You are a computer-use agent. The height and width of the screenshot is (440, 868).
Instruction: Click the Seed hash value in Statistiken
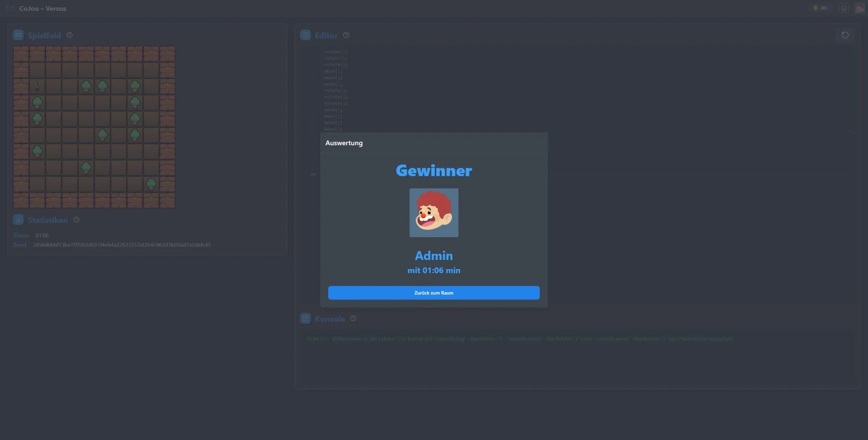point(122,245)
